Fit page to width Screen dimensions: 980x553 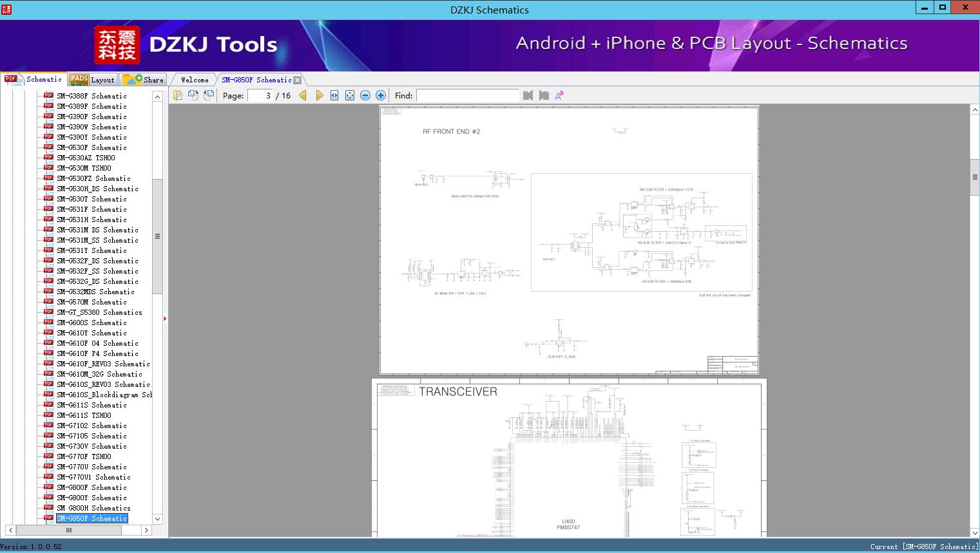tap(334, 95)
